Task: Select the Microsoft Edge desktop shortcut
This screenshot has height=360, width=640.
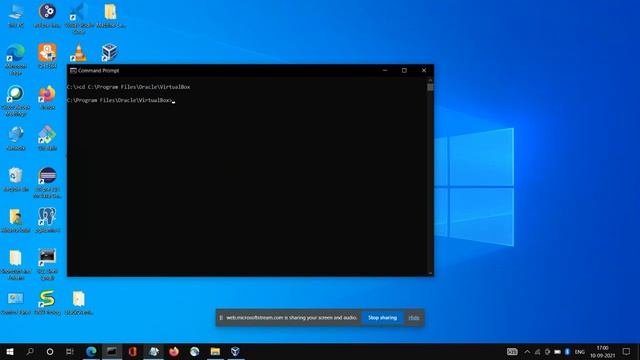Action: (x=16, y=59)
